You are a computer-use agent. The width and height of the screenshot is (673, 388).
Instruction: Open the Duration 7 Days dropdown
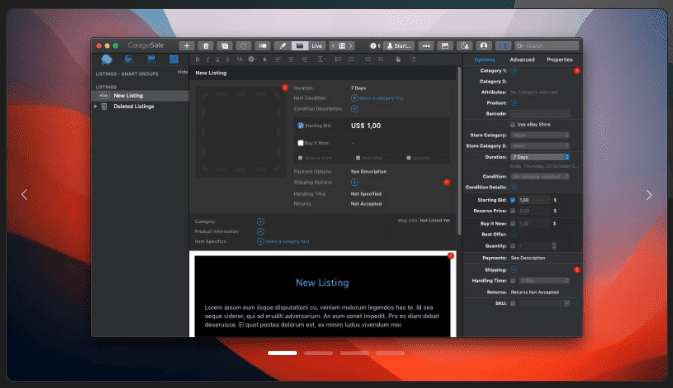[x=540, y=157]
